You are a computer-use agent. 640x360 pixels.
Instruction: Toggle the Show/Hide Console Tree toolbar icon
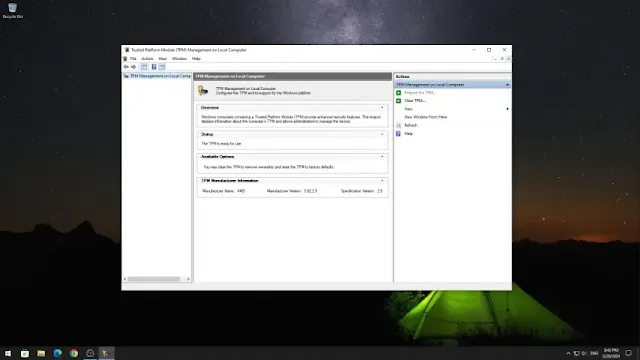coord(144,67)
